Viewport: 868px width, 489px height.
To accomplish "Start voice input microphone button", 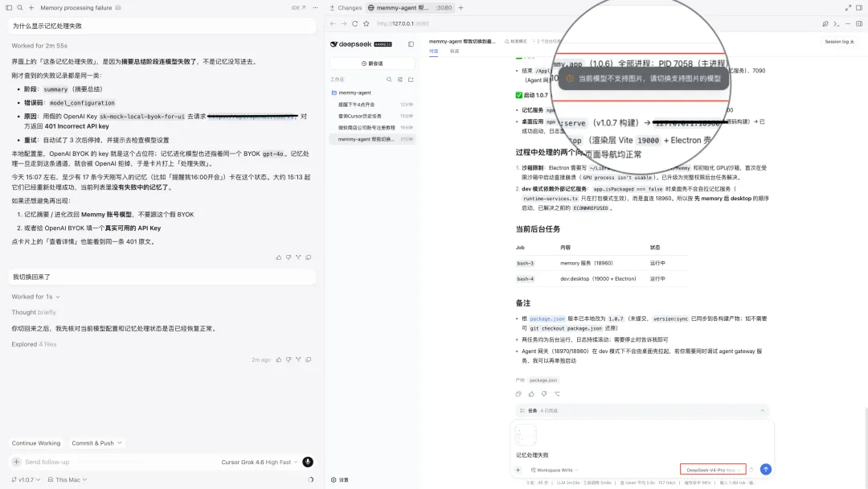I will pyautogui.click(x=308, y=462).
